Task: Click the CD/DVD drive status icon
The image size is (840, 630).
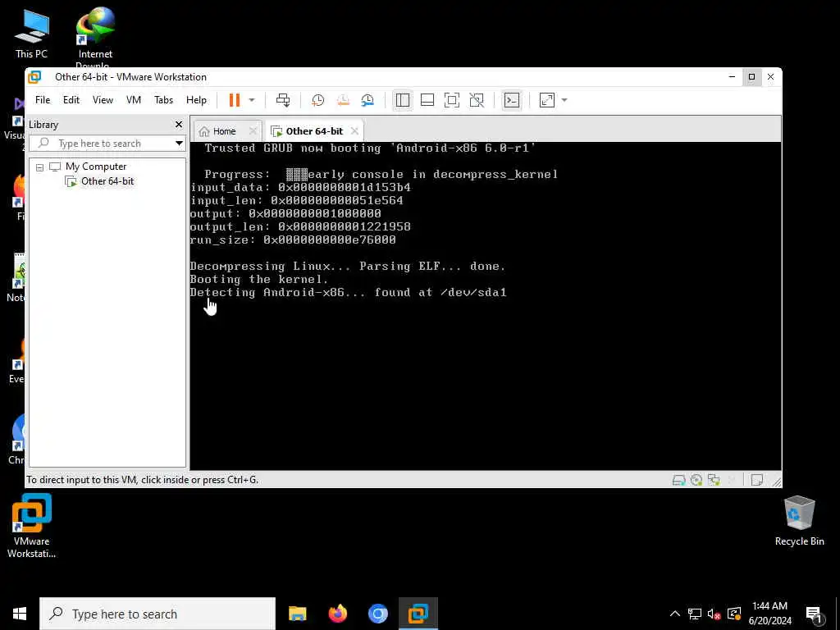Action: (696, 480)
